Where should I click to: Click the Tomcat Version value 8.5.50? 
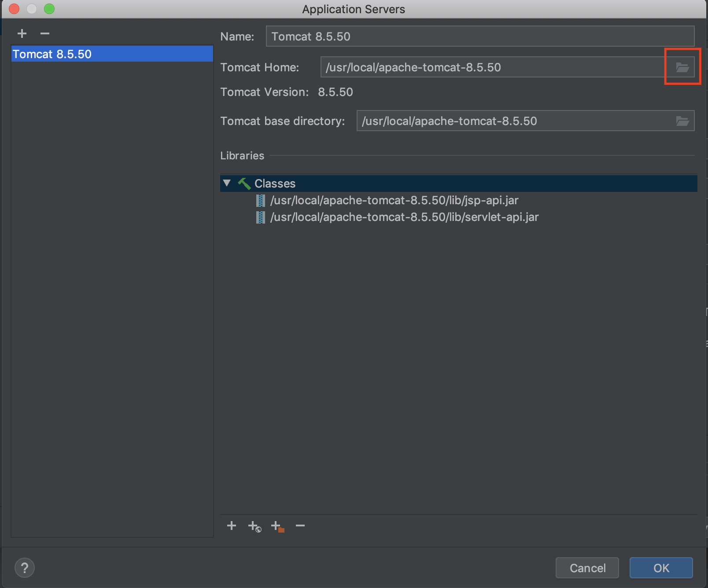336,92
